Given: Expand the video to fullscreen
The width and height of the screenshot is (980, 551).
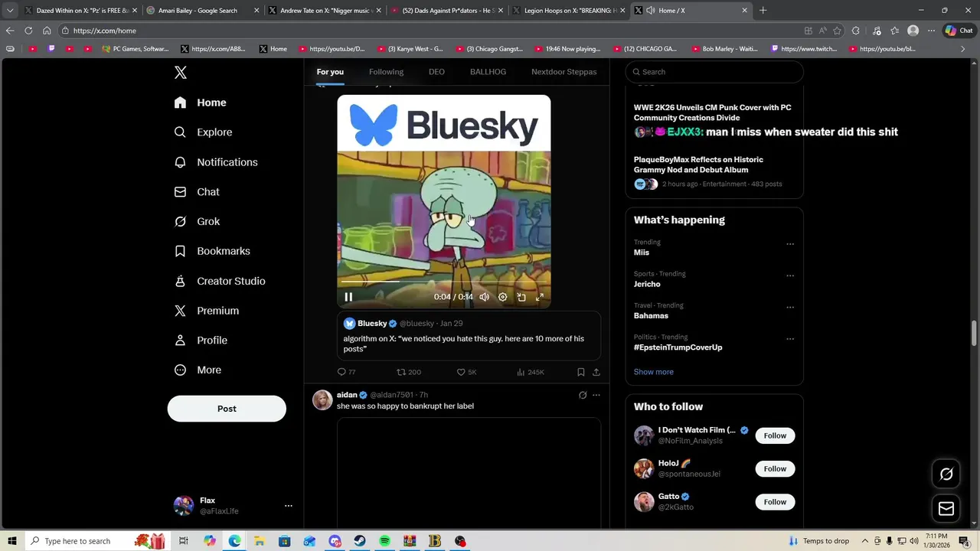Looking at the screenshot, I should (540, 297).
